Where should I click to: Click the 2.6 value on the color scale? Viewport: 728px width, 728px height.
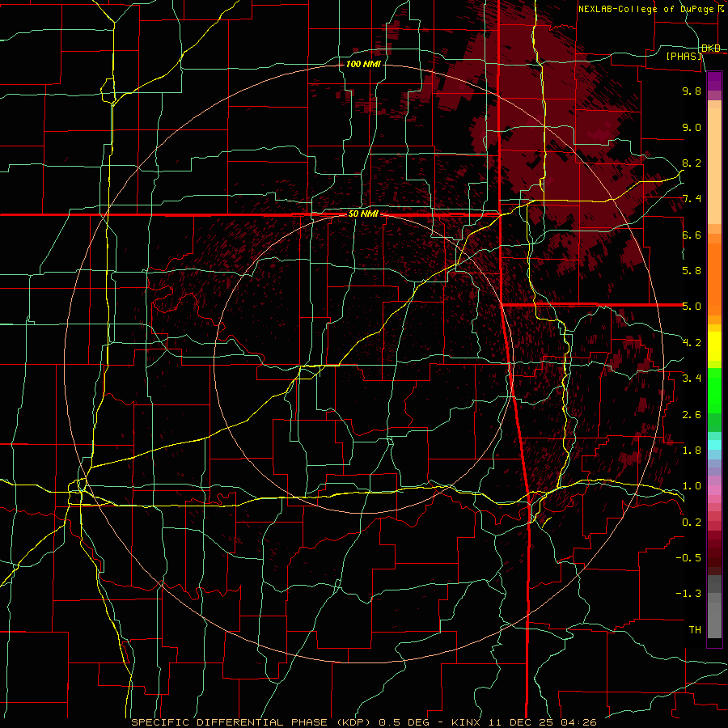pos(692,414)
